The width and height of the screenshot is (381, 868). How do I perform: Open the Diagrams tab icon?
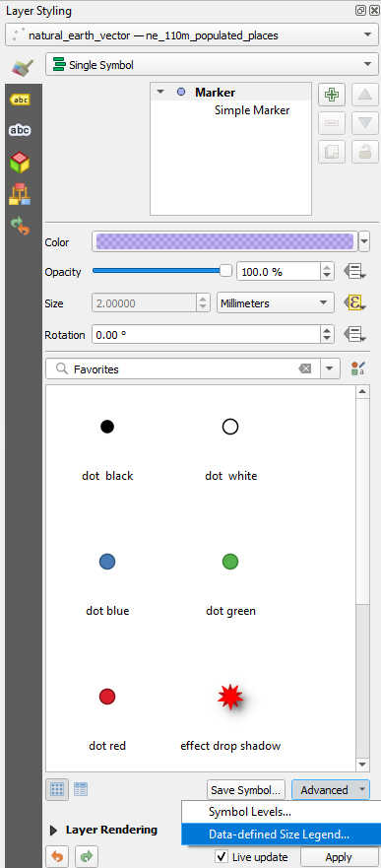21,194
